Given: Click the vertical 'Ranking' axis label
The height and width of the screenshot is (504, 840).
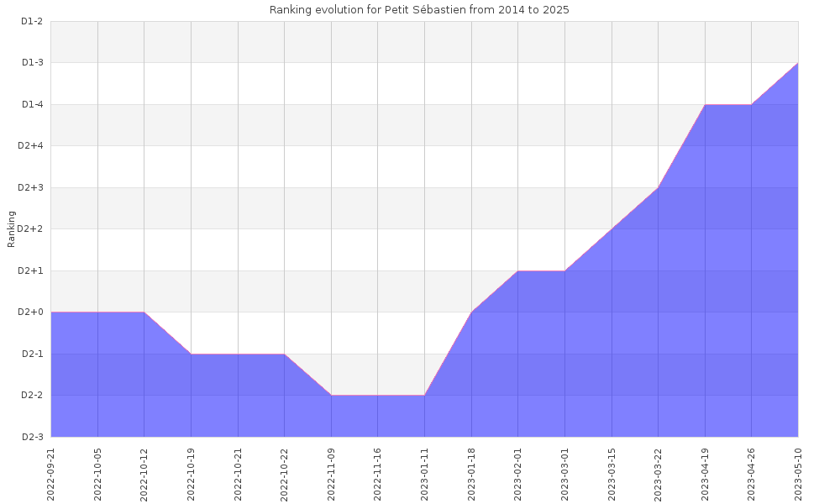Looking at the screenshot, I should (x=12, y=228).
